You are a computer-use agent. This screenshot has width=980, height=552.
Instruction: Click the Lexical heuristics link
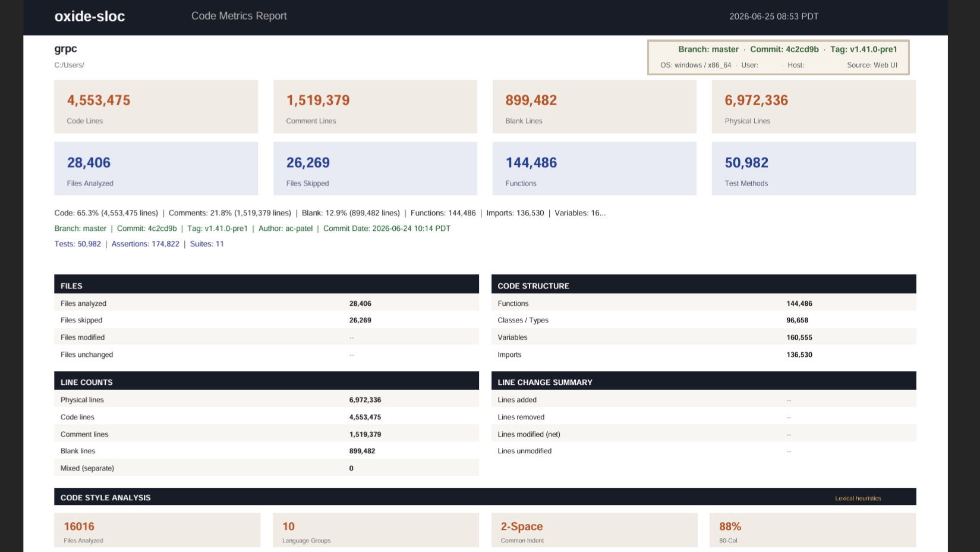point(858,498)
